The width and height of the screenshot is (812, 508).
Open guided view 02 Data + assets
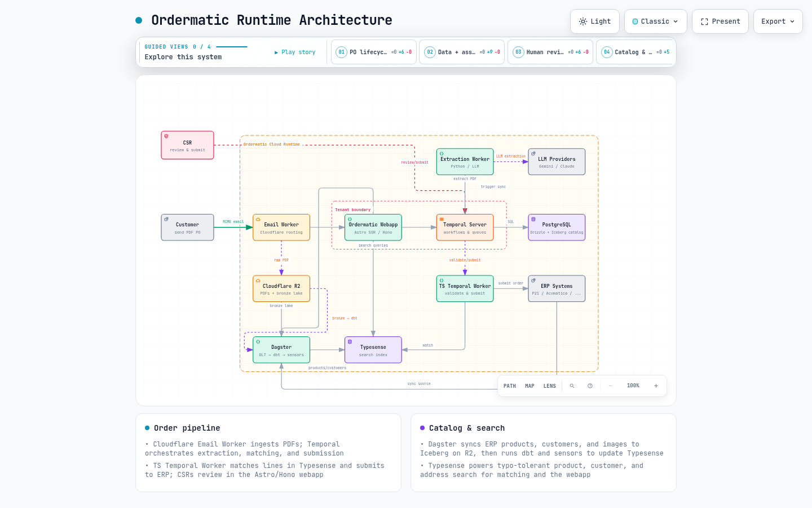click(x=462, y=52)
